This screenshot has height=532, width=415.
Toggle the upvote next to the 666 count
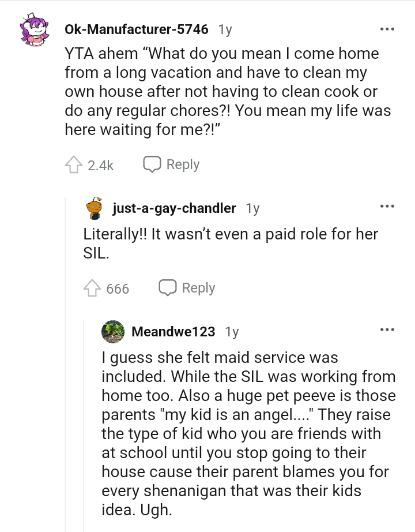point(92,288)
